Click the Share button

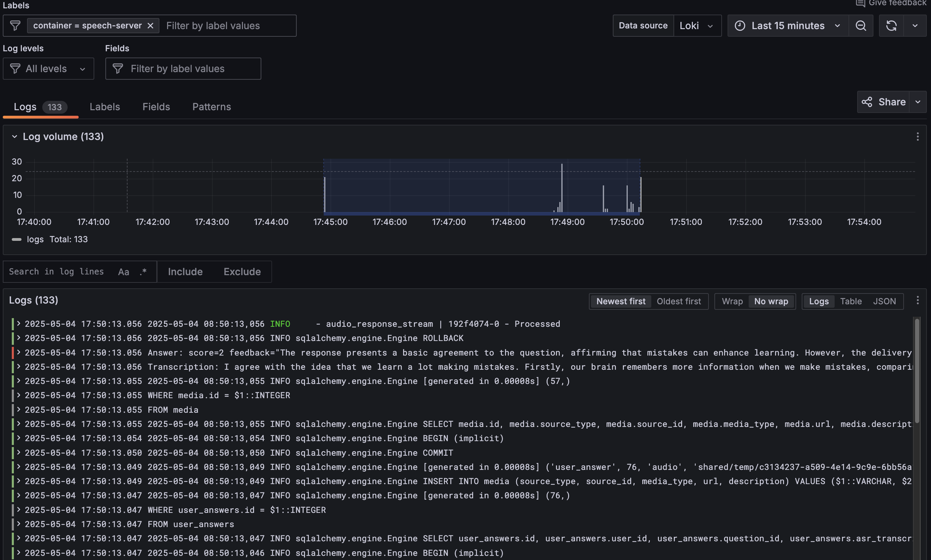click(884, 102)
